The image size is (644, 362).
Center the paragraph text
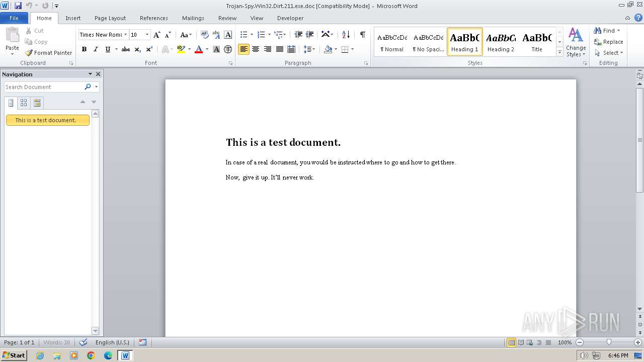(x=256, y=49)
